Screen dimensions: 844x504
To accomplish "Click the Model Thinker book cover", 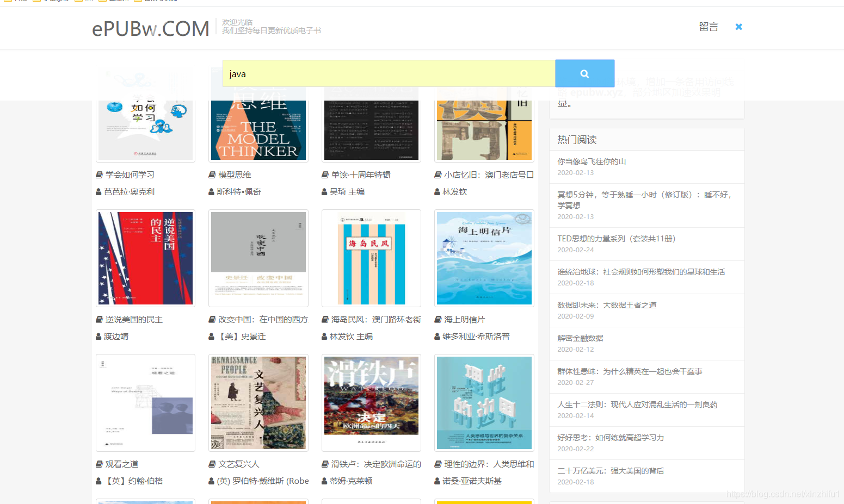I will coord(258,130).
